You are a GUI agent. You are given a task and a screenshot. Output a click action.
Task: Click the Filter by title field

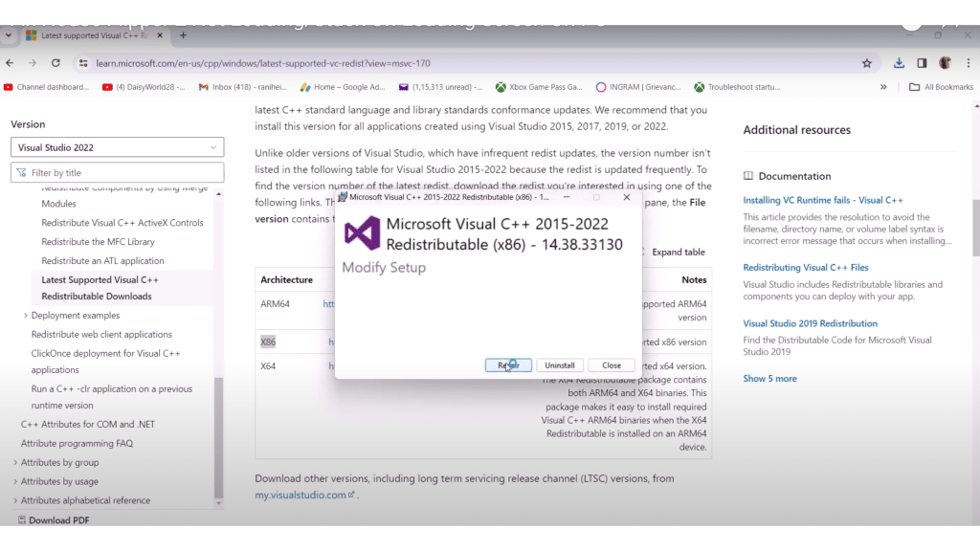[118, 172]
